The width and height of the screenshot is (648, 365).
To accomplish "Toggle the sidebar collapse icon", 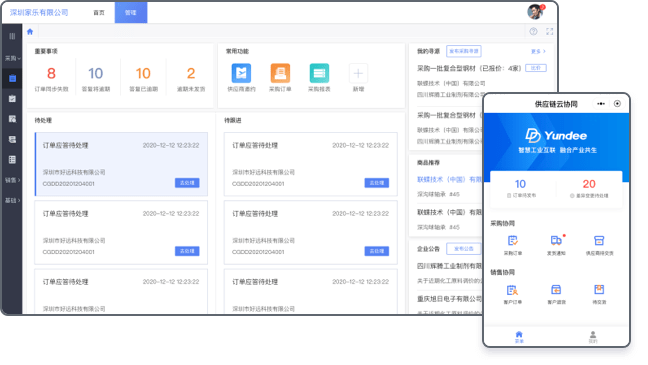I will coord(12,36).
